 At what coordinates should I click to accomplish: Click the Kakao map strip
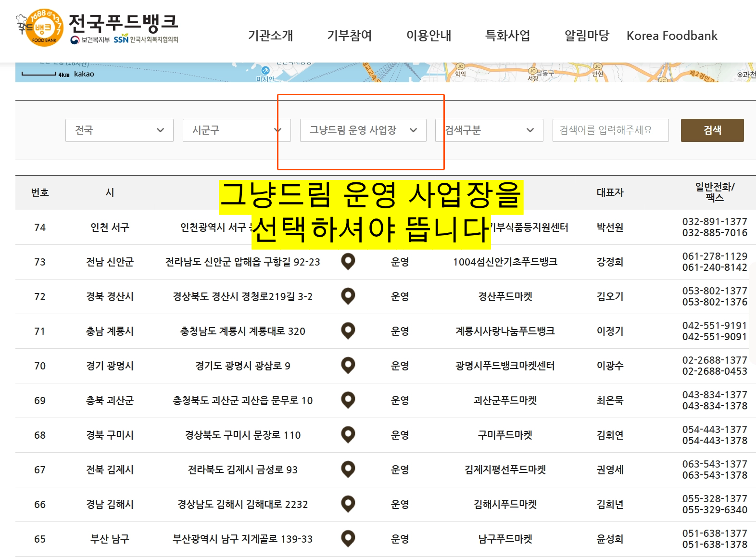(386, 72)
